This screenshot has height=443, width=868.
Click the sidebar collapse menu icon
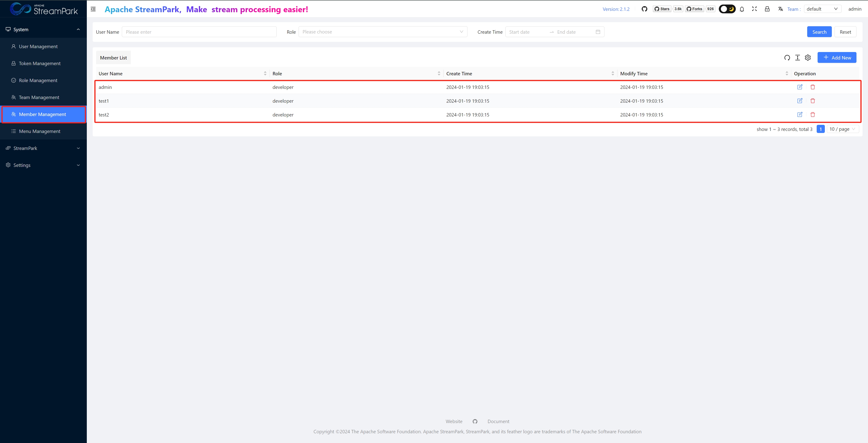(x=93, y=9)
